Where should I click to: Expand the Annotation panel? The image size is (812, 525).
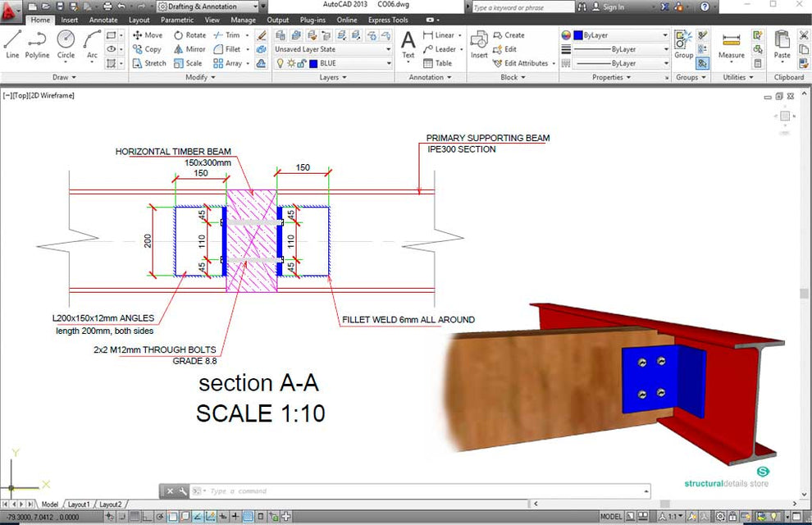click(430, 77)
